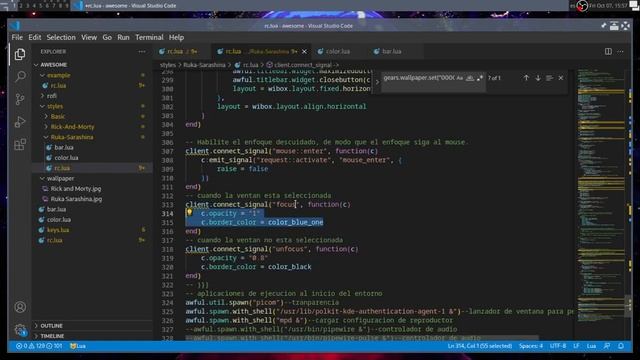Open the Run and Debug view
The width and height of the screenshot is (640, 360).
click(x=20, y=122)
